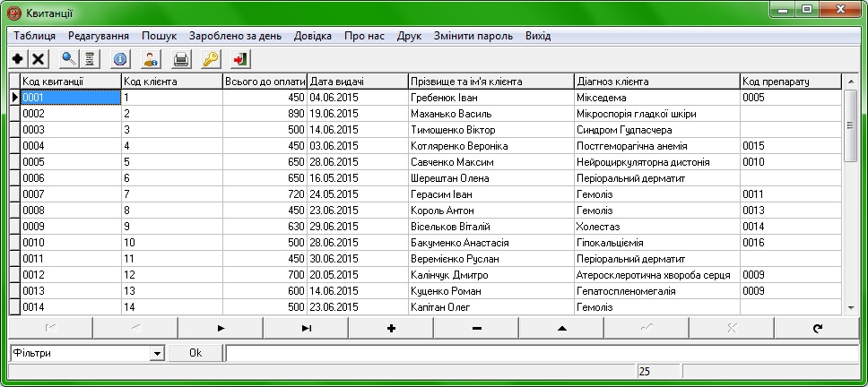Select the Нейроциркуляторна дистонія cell

click(657, 162)
